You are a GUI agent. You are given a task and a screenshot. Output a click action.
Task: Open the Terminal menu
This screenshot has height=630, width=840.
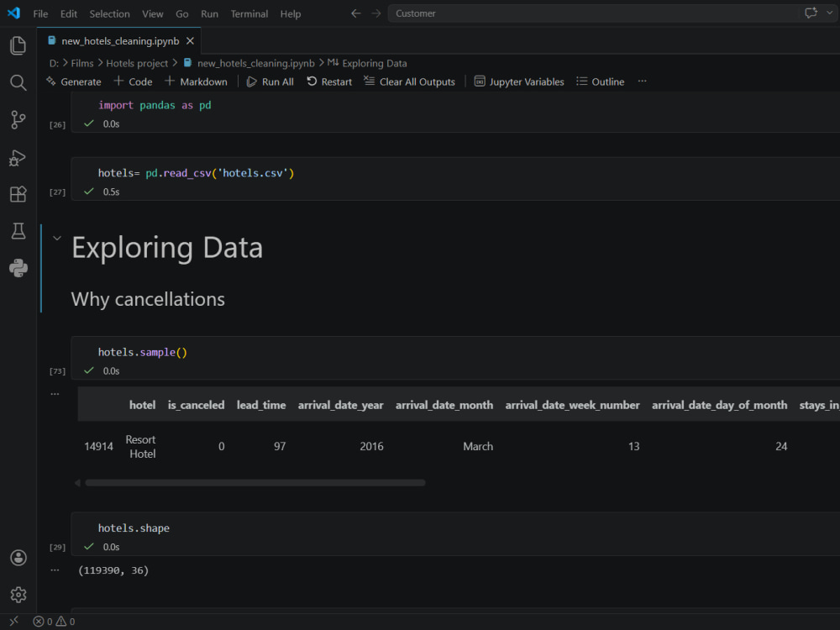[249, 14]
